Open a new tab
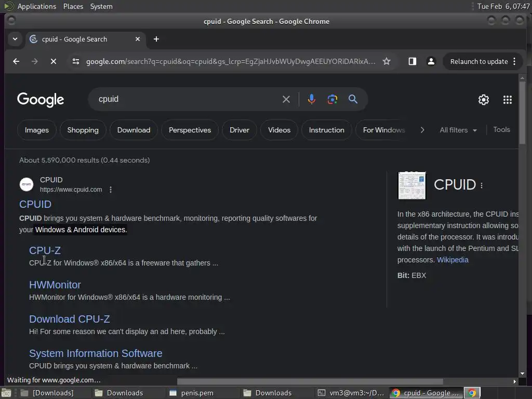532x399 pixels. 156,39
